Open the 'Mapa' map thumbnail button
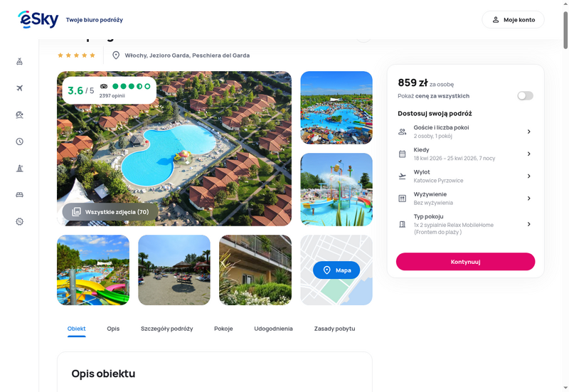569x392 pixels. pyautogui.click(x=336, y=270)
